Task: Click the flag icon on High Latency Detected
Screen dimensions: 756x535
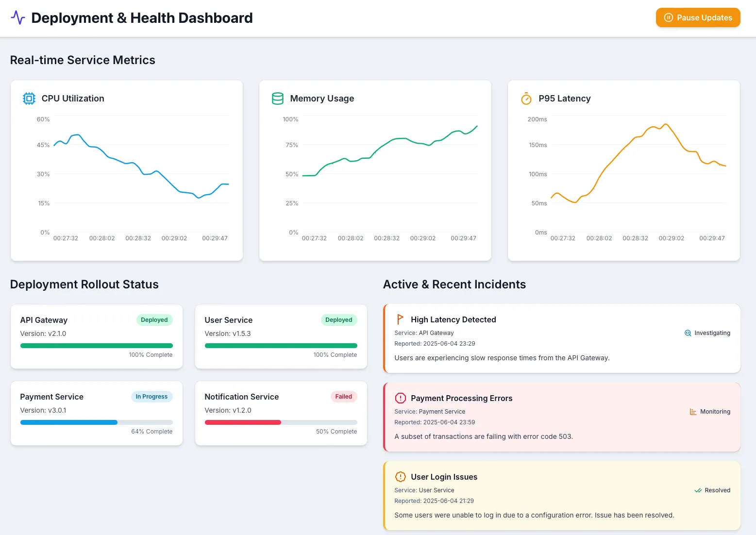Action: pos(400,319)
